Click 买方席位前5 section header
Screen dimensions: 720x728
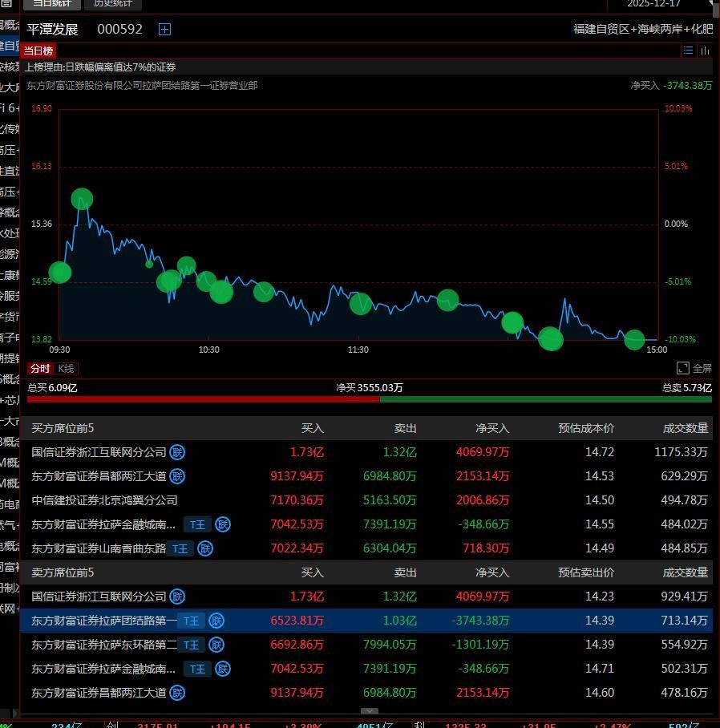tap(63, 428)
